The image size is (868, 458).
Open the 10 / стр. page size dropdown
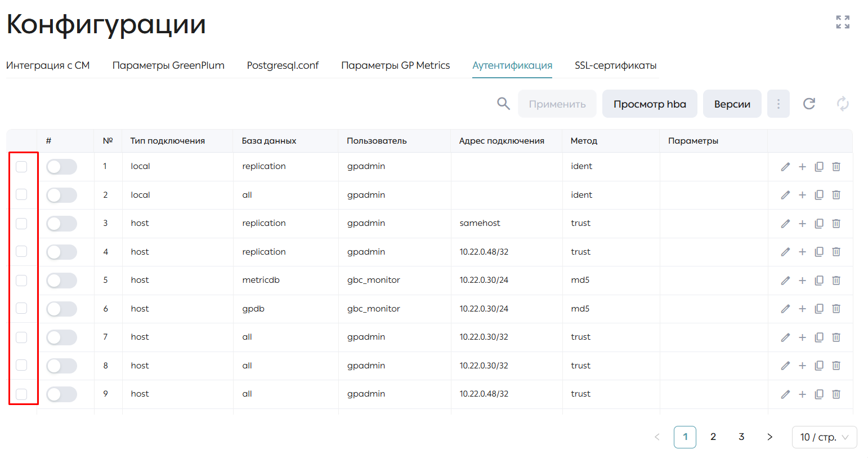824,437
